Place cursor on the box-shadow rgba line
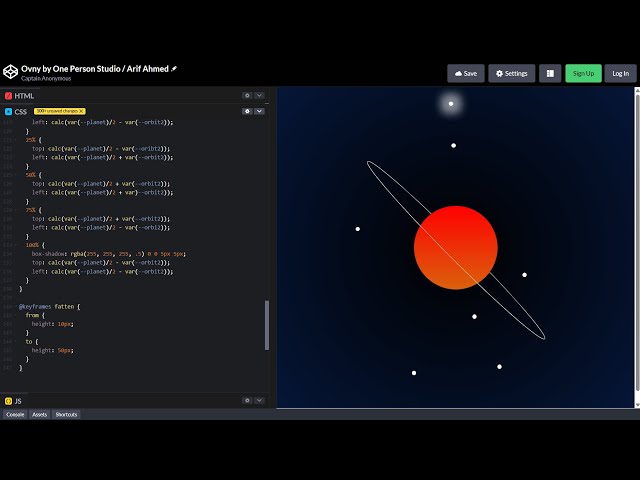The image size is (640, 480). (109, 254)
